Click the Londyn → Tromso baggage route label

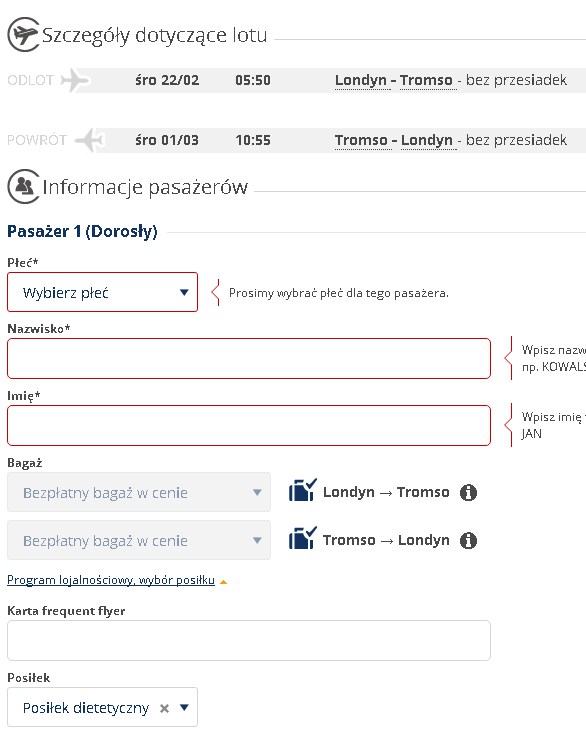tap(386, 492)
